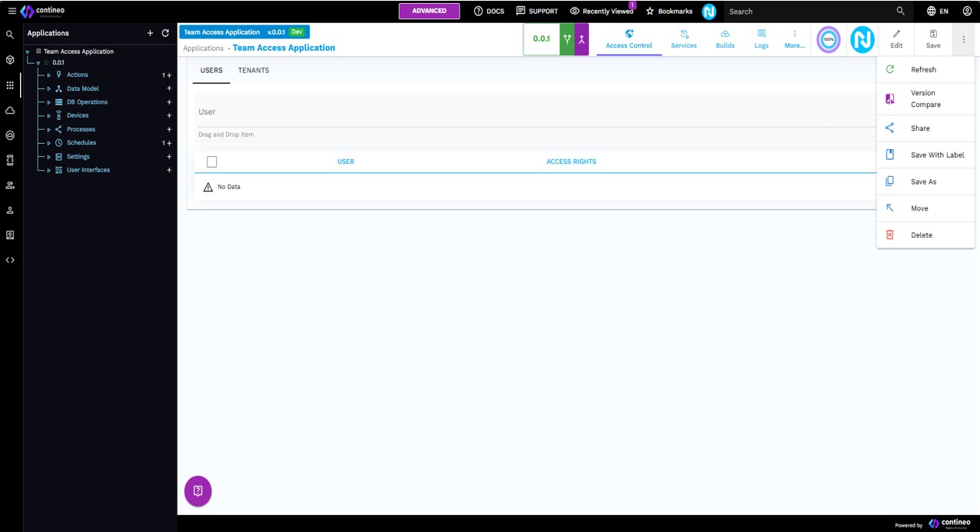Click the ADVANCED mode button
Image resolution: width=980 pixels, height=532 pixels.
tap(429, 11)
